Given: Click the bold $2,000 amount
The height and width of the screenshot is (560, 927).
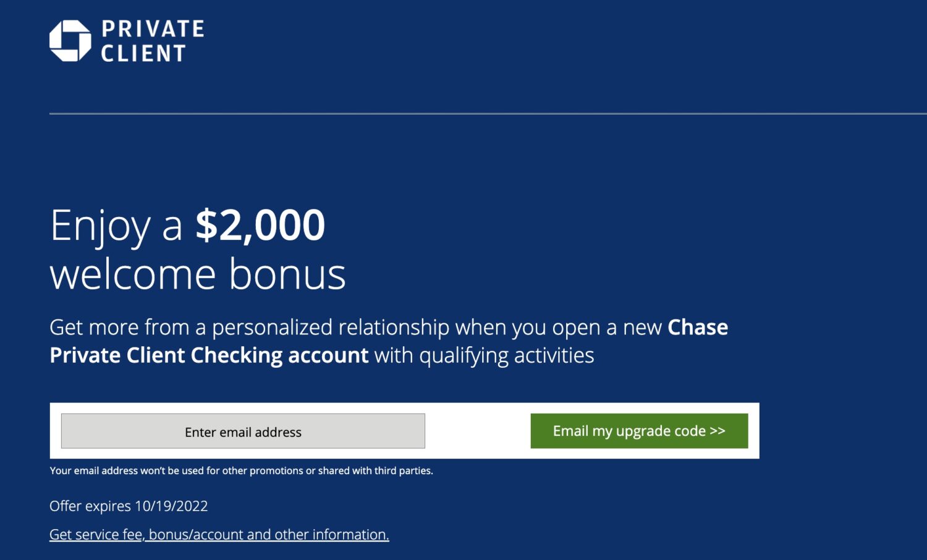Looking at the screenshot, I should point(260,225).
